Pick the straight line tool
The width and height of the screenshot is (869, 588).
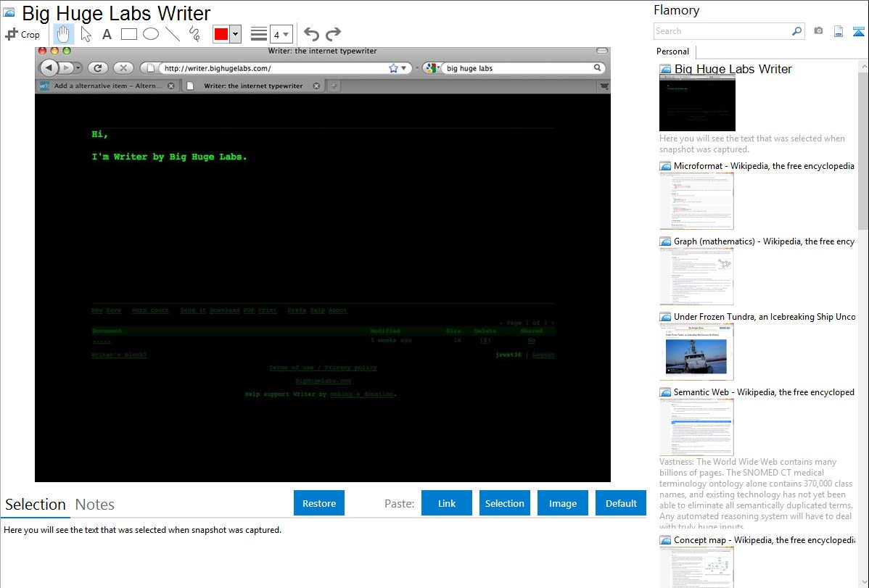pos(173,34)
